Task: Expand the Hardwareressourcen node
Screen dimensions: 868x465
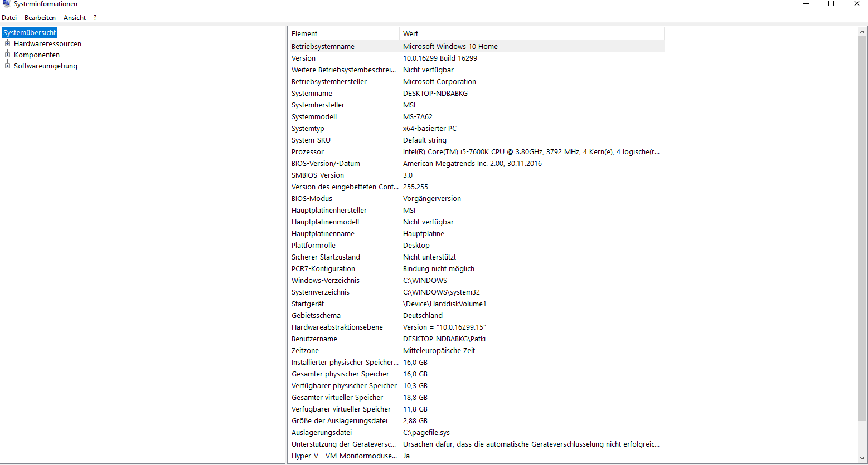Action: pyautogui.click(x=8, y=44)
